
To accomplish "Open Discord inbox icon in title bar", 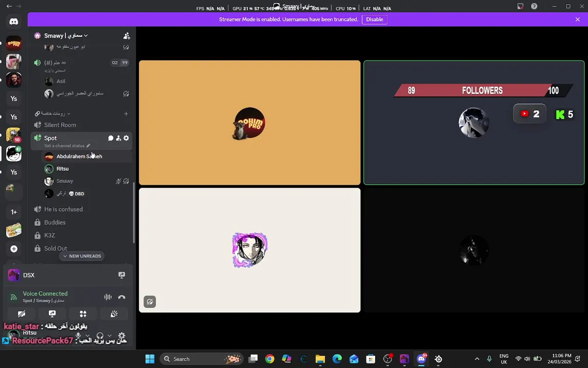I will pyautogui.click(x=521, y=6).
